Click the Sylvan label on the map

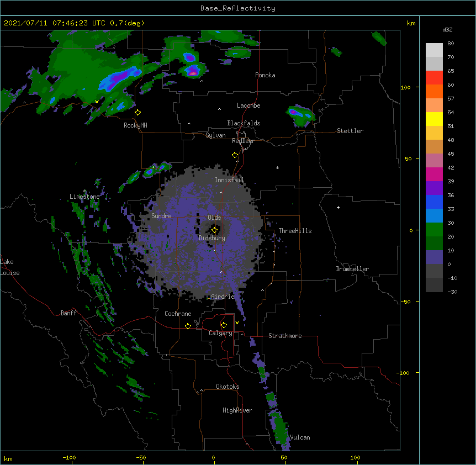coord(215,135)
